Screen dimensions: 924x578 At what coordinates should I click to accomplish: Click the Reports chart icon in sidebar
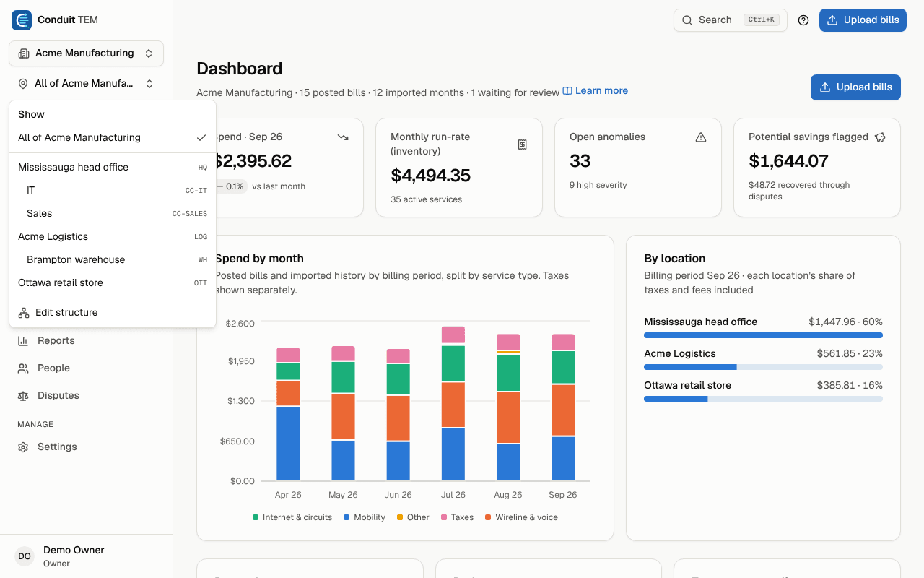23,341
